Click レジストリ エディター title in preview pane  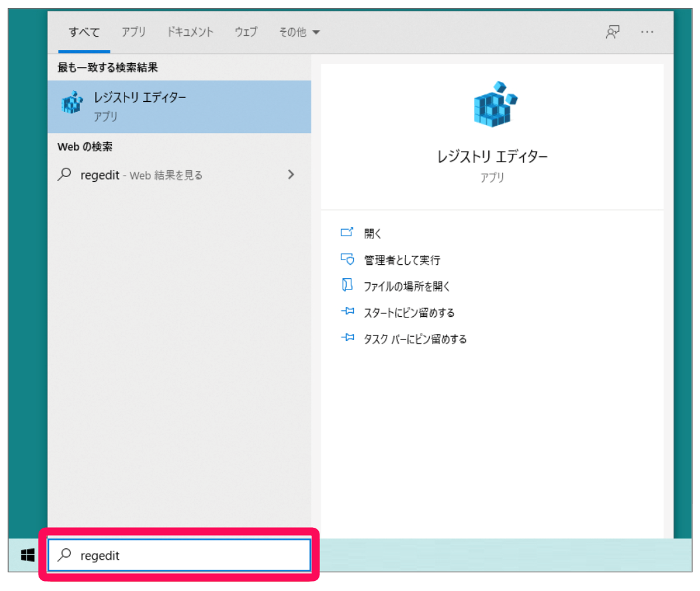492,156
